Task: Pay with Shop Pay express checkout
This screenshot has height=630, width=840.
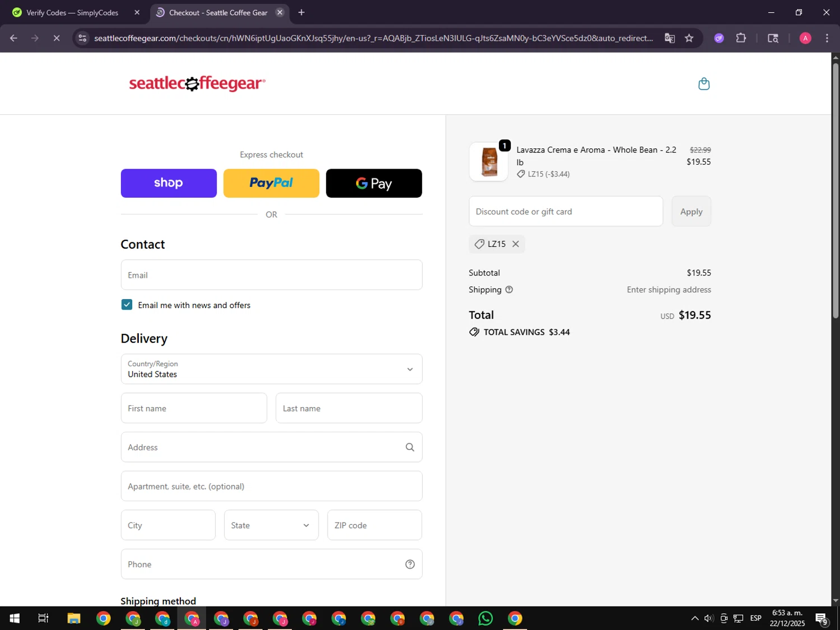Action: click(x=169, y=183)
